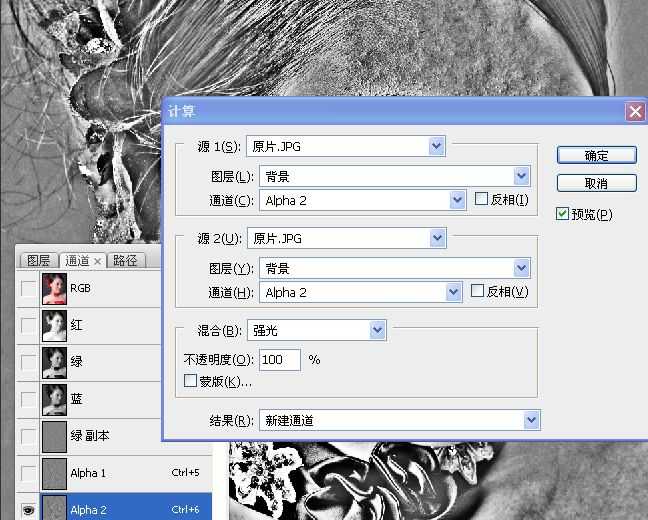Click the '蓝' channel name
This screenshot has height=520, width=648.
click(76, 399)
